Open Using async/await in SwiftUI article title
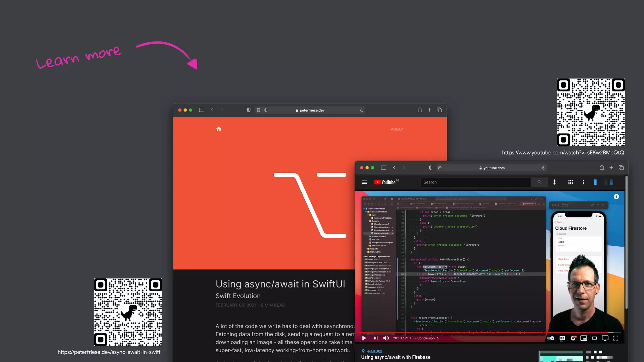Screen dimensions: 644x362 [x=280, y=284]
